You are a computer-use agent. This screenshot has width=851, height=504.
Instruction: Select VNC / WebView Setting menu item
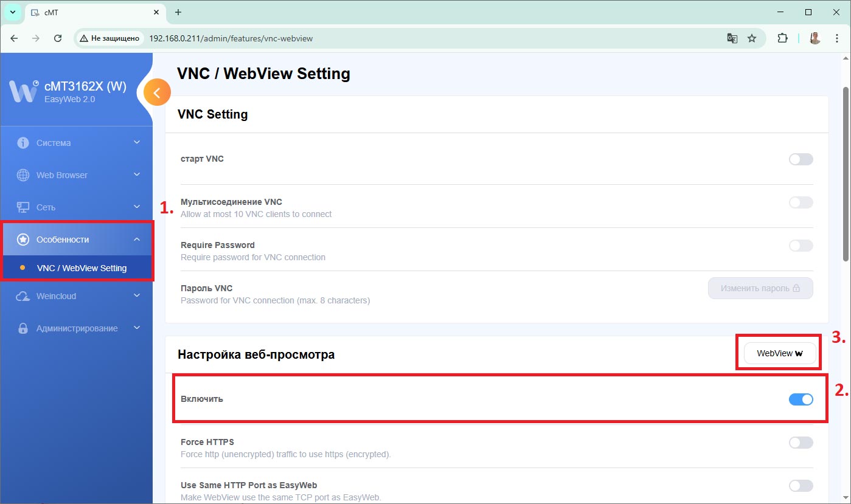tap(82, 268)
